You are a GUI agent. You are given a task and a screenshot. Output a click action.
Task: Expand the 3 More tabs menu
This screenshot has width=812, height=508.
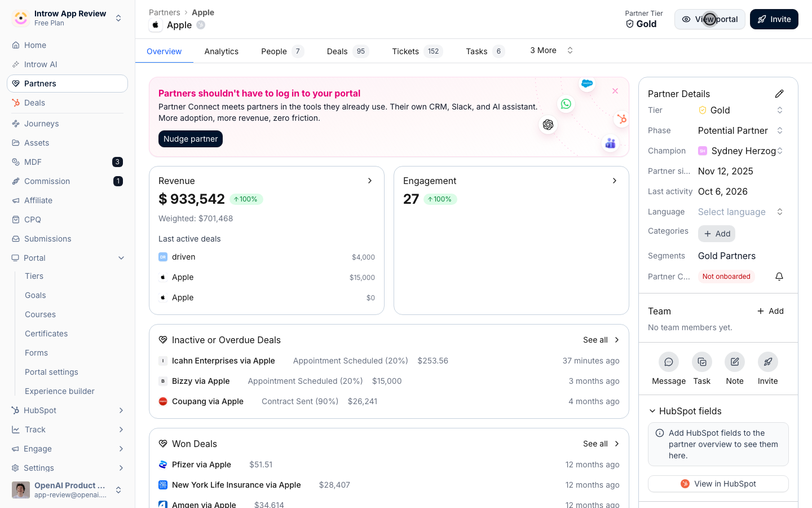pyautogui.click(x=551, y=50)
